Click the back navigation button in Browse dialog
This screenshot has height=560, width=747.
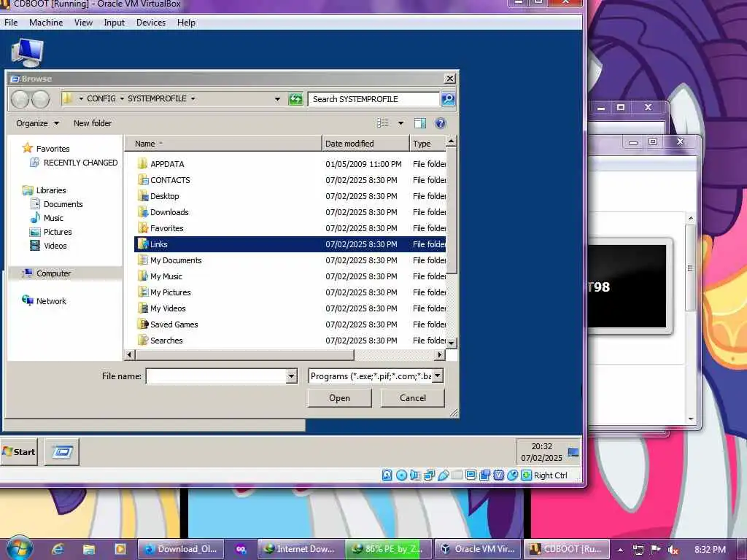[20, 99]
